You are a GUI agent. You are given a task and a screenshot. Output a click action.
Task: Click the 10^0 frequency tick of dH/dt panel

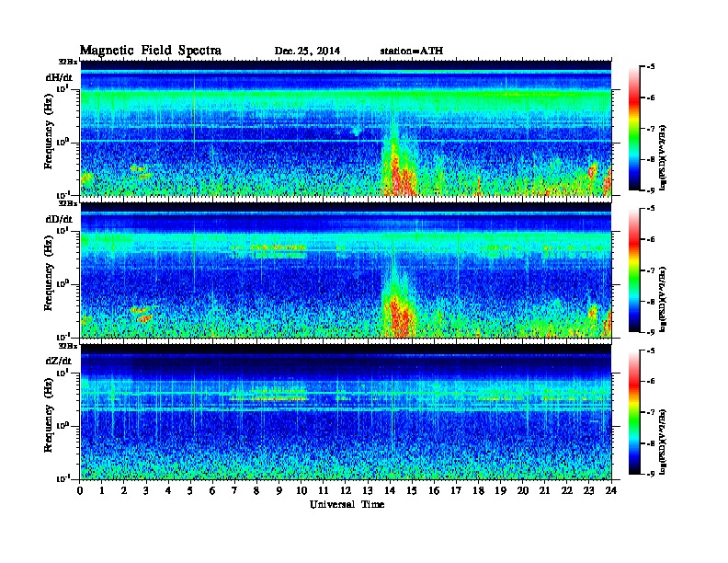63,142
